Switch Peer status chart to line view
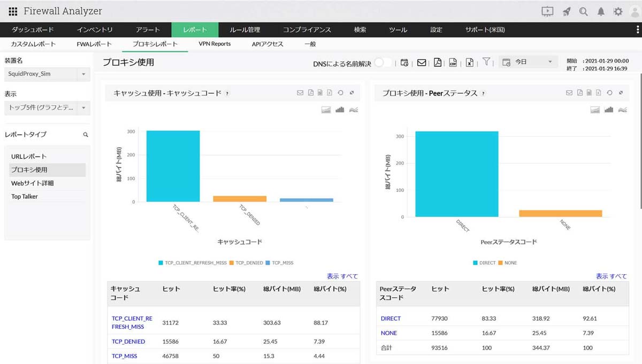Image resolution: width=642 pixels, height=364 pixels. click(622, 109)
